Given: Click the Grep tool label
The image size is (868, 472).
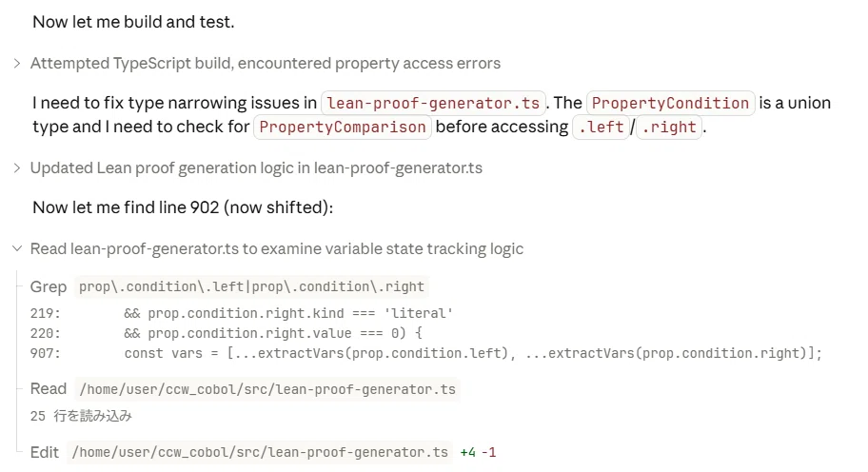Looking at the screenshot, I should (49, 286).
